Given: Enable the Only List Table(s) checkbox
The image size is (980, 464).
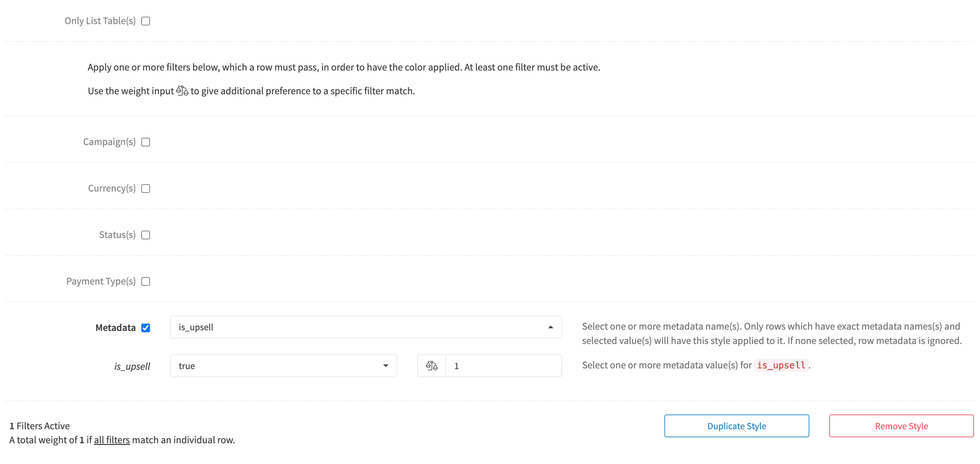Looking at the screenshot, I should pyautogui.click(x=145, y=21).
